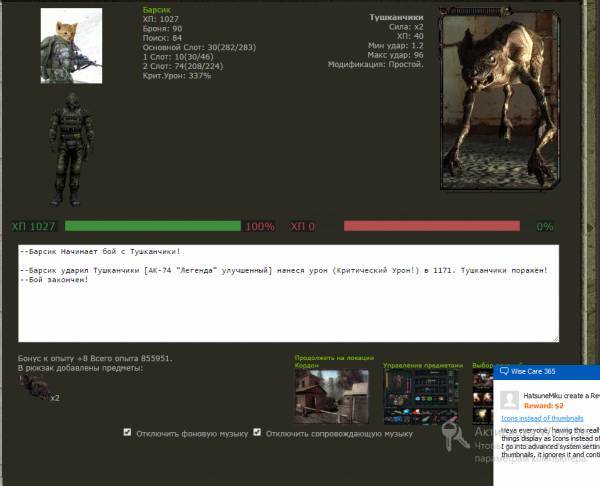
Task: Click the Wise Care 365 popup title bar
Action: click(x=550, y=371)
